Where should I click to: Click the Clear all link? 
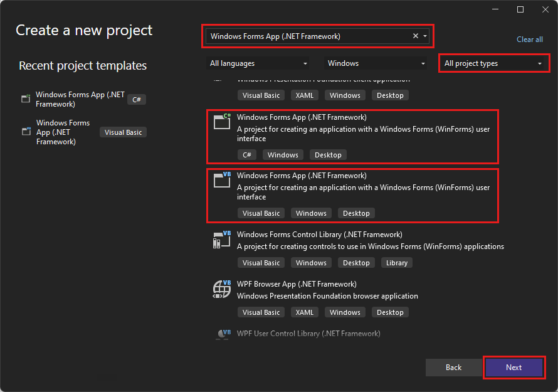point(529,39)
